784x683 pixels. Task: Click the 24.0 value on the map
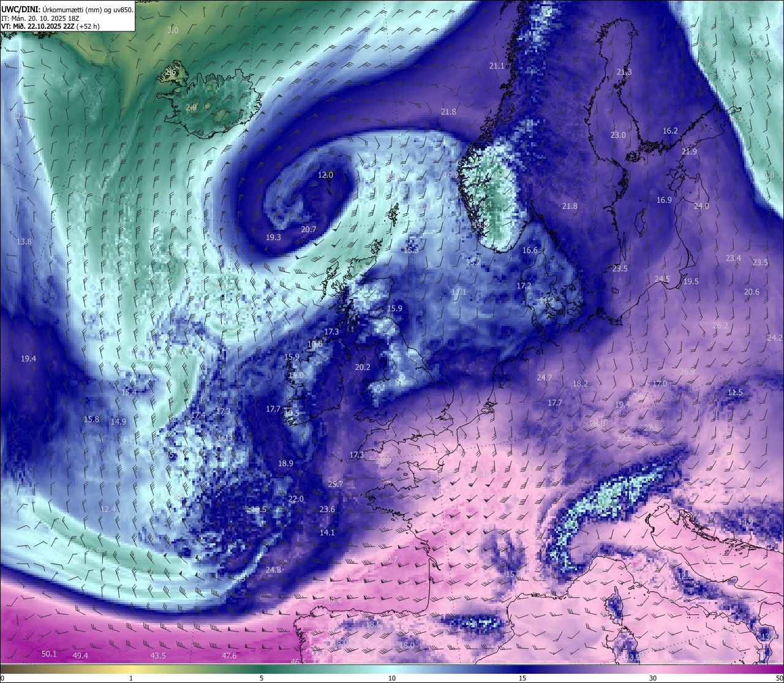click(x=701, y=206)
